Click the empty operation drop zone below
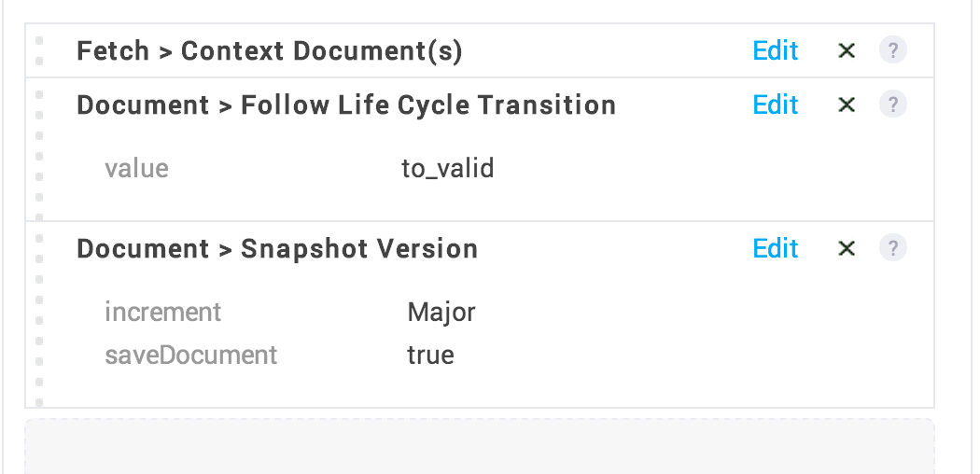The width and height of the screenshot is (980, 474). [480, 446]
